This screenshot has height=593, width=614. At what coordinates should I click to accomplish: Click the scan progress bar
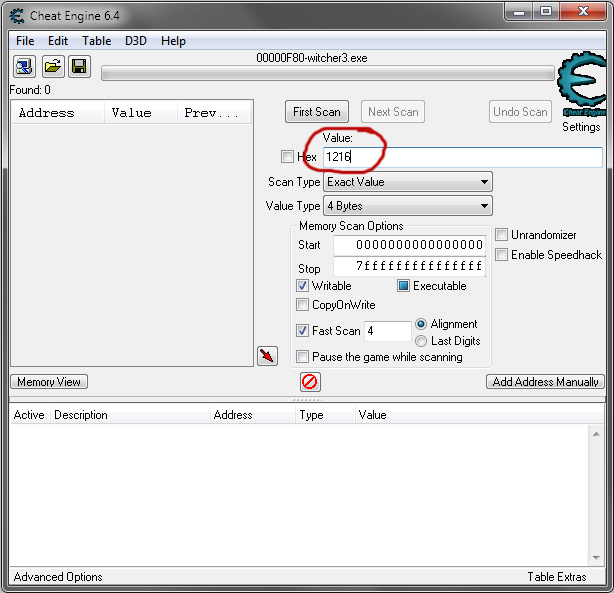[328, 73]
